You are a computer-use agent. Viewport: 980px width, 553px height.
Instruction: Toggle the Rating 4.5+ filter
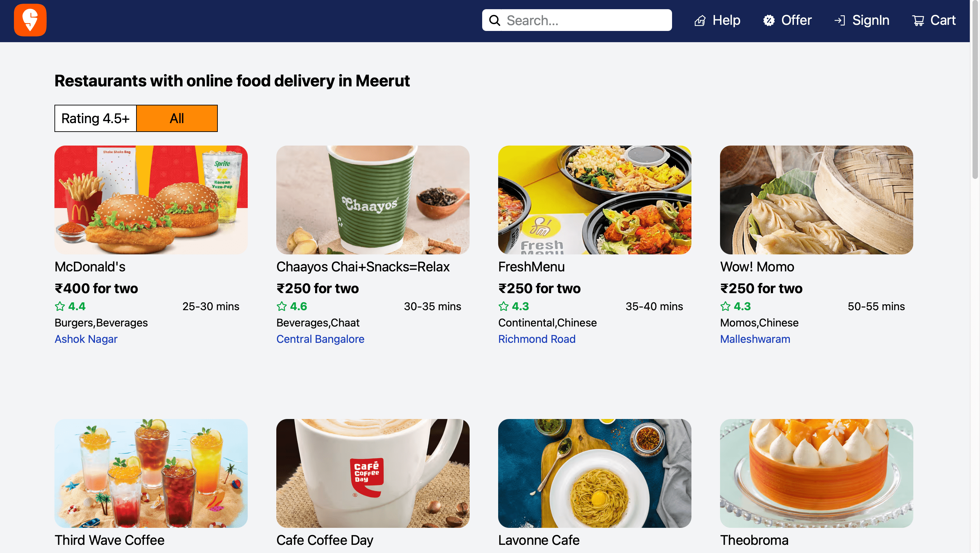[x=96, y=118]
